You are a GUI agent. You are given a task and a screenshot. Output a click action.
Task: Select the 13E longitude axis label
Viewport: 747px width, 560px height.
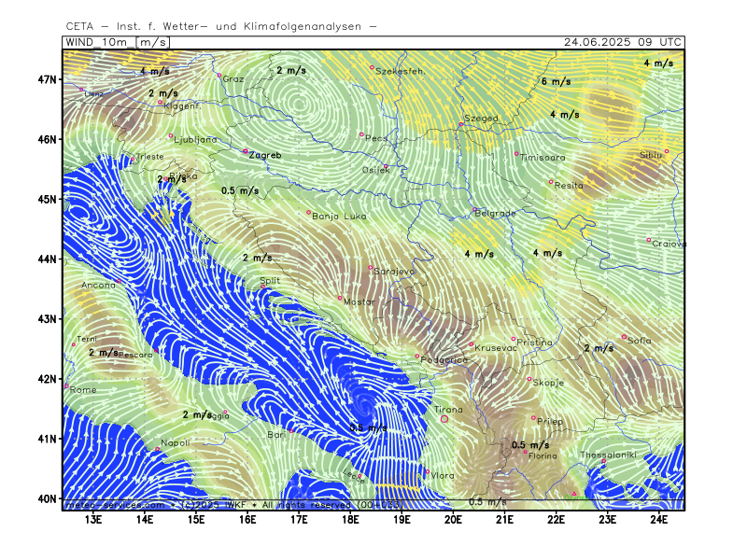(92, 520)
